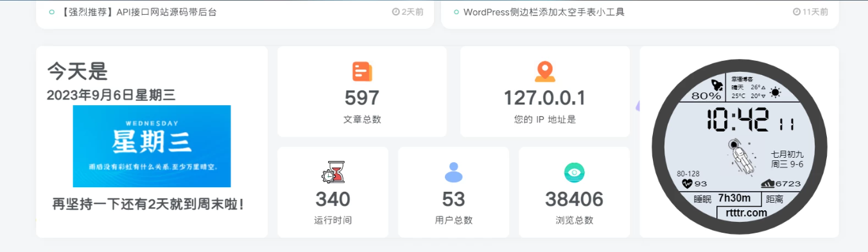Image resolution: width=868 pixels, height=252 pixels.
Task: Open WordPress侧边栏添加太空手表小工具 post
Action: point(544,12)
